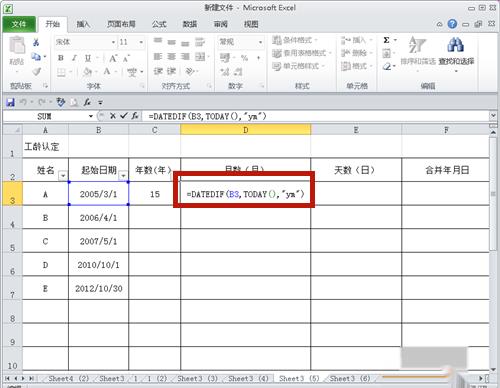Viewport: 500px width, 388px height.
Task: Click the Cut scissors icon
Action: [36, 42]
